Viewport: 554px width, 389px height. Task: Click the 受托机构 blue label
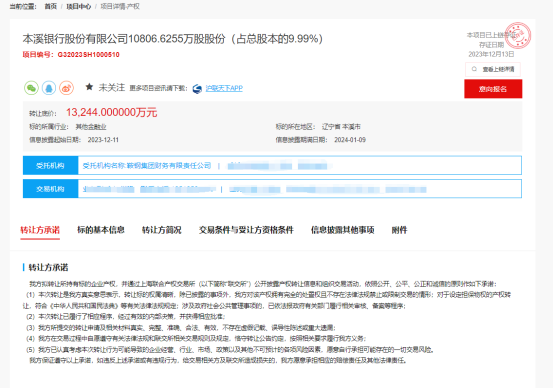(x=51, y=165)
